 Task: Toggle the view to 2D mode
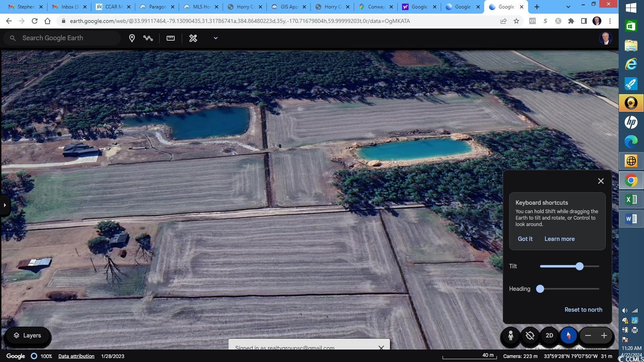coord(549,335)
